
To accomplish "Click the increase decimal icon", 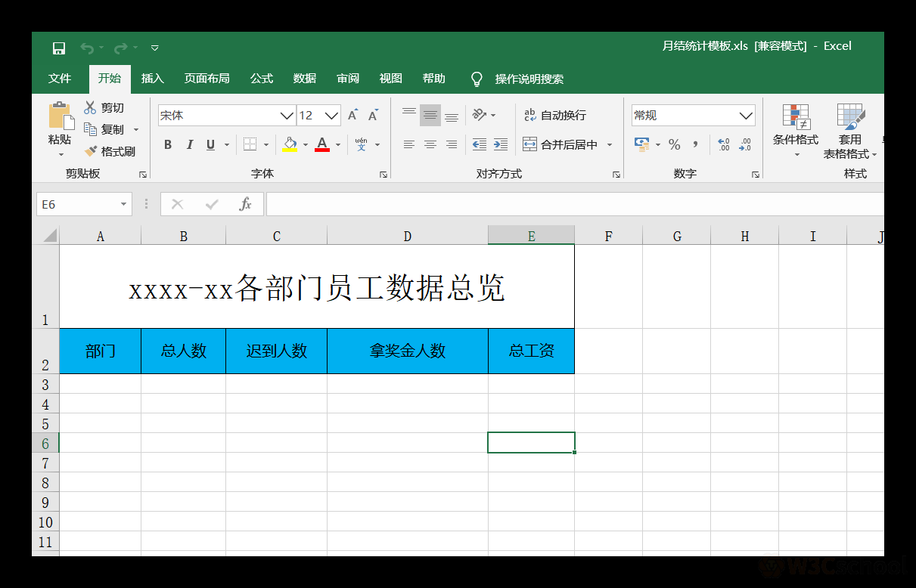I will point(724,144).
